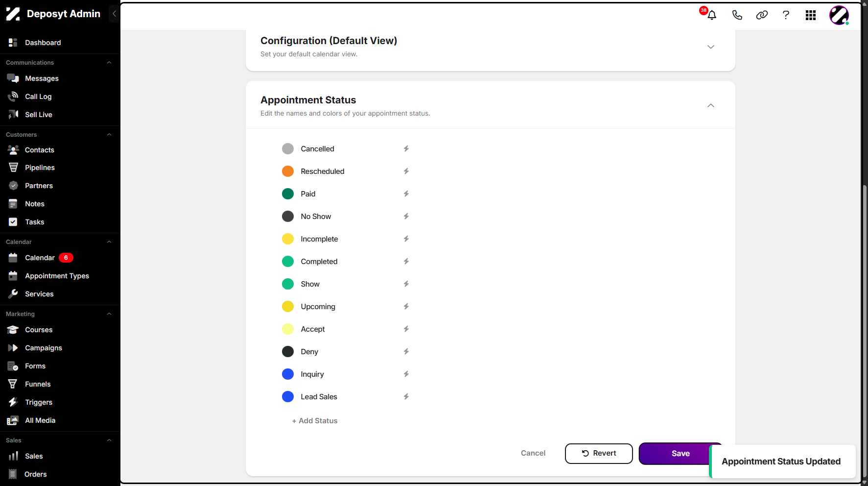Collapse the Customers sidebar group
Screen dimensions: 868x486
pos(109,135)
